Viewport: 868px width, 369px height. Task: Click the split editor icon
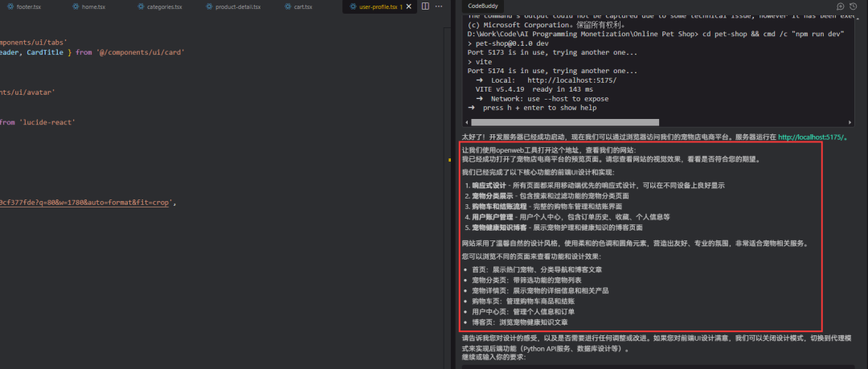[x=424, y=6]
